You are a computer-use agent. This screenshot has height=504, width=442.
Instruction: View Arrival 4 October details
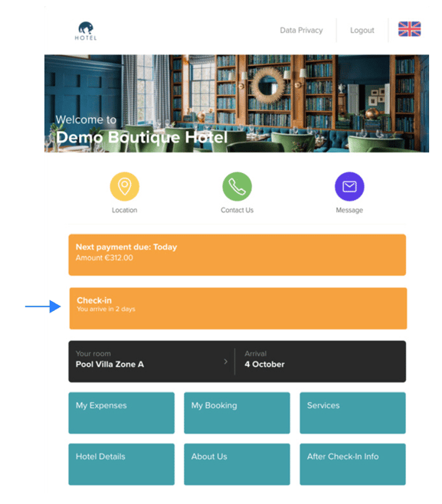(320, 362)
